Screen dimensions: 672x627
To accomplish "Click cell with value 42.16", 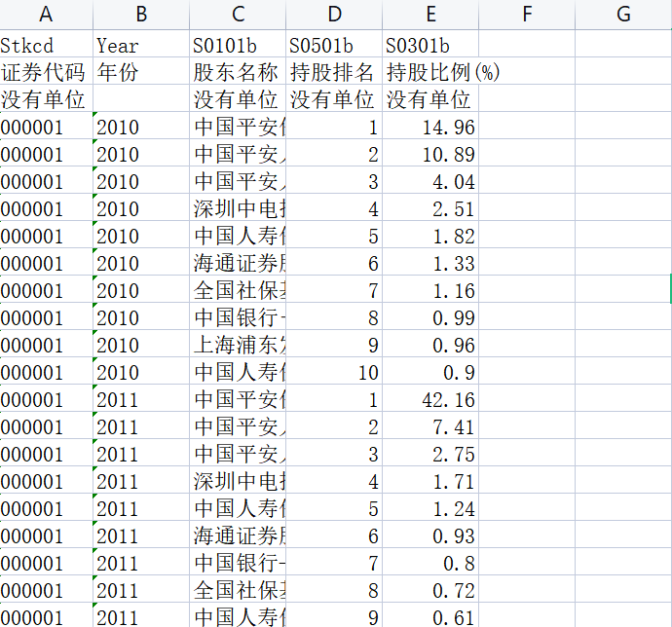I will pos(430,398).
